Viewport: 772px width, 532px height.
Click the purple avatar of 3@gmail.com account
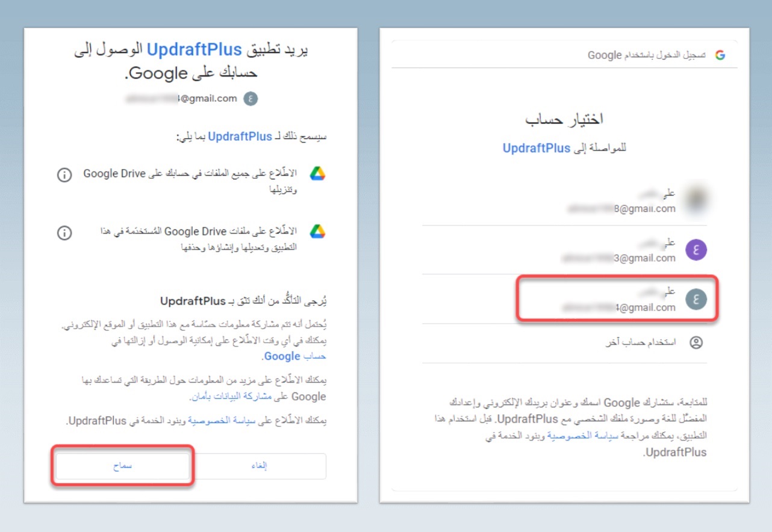[x=696, y=250]
